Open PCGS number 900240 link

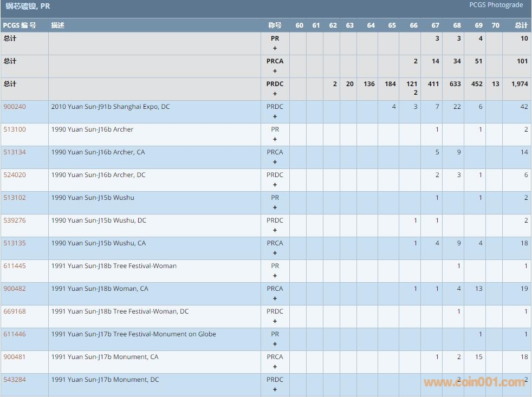[x=15, y=107]
